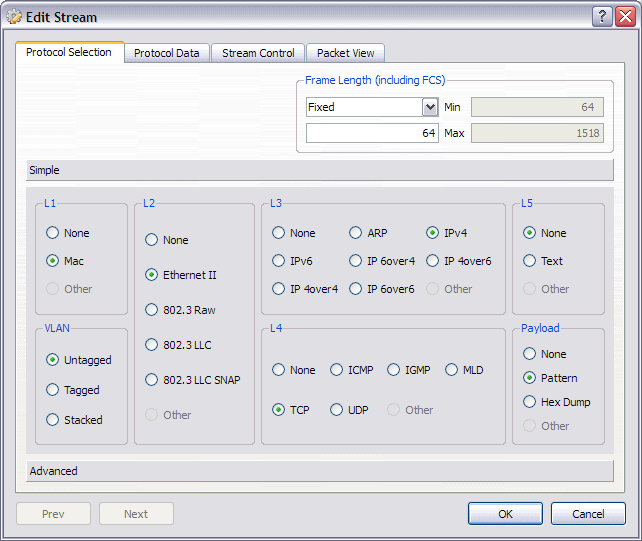642x541 pixels.
Task: Select L2 None radio button
Action: [151, 240]
